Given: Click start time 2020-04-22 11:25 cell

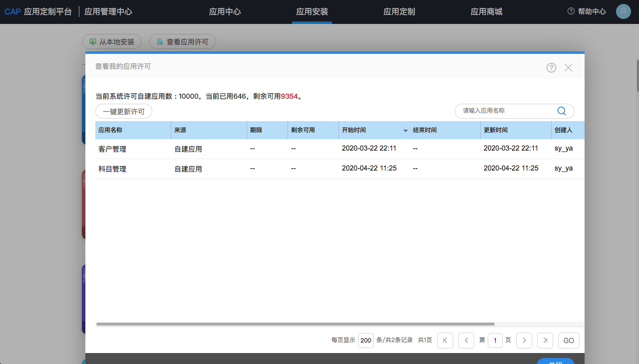Looking at the screenshot, I should (369, 168).
